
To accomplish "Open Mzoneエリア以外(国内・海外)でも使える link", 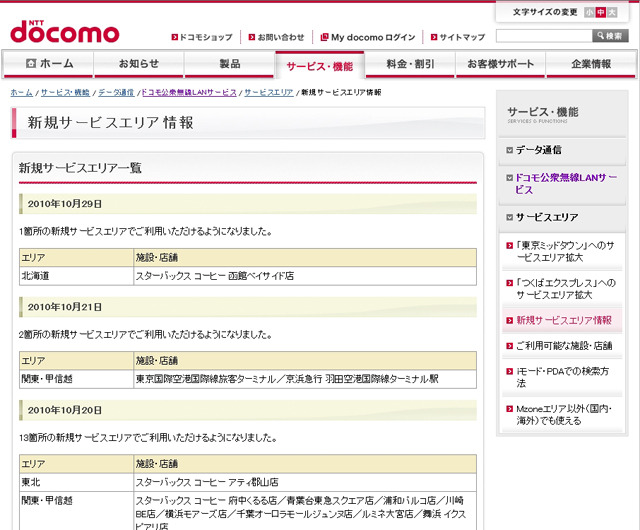I will (x=564, y=415).
